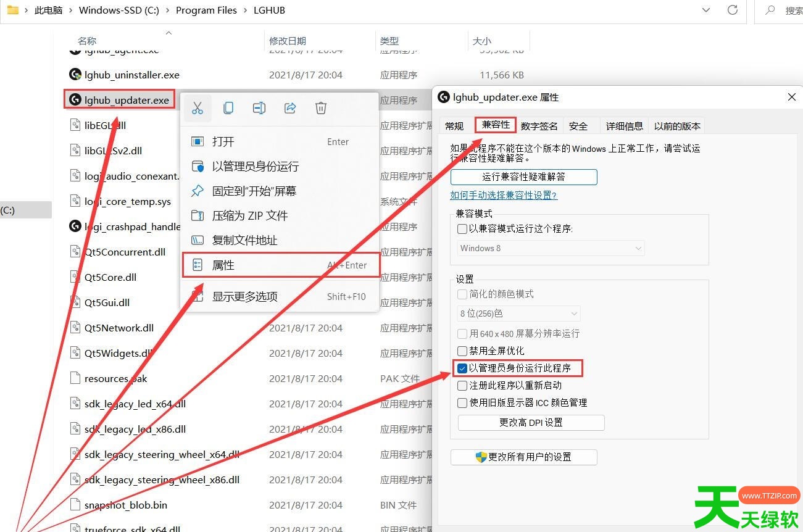This screenshot has width=803, height=532.
Task: Select 显示更多选项 menu item
Action: point(280,296)
